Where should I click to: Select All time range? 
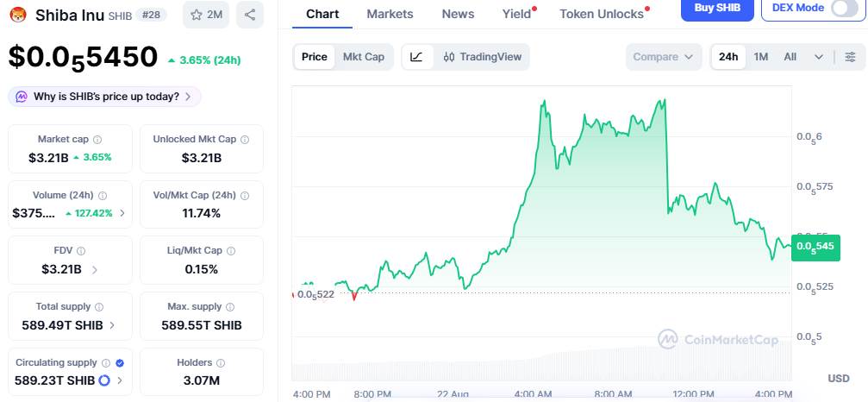point(790,56)
